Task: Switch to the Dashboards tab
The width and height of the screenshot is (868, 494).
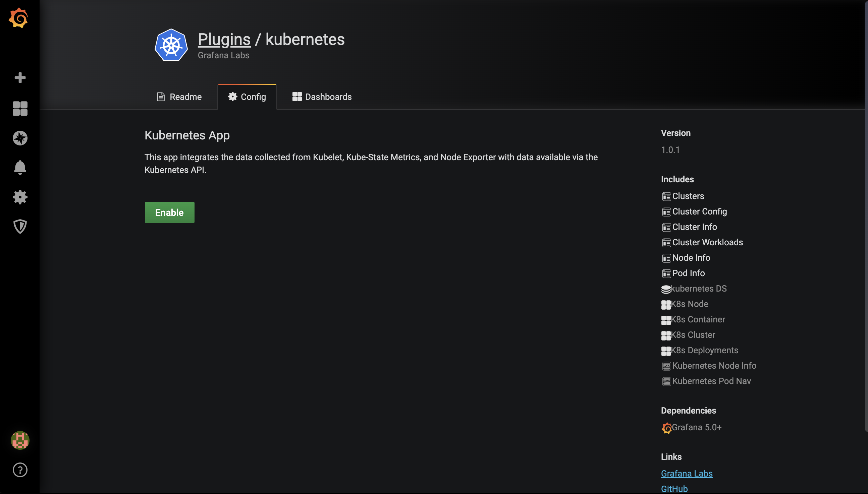Action: [322, 97]
